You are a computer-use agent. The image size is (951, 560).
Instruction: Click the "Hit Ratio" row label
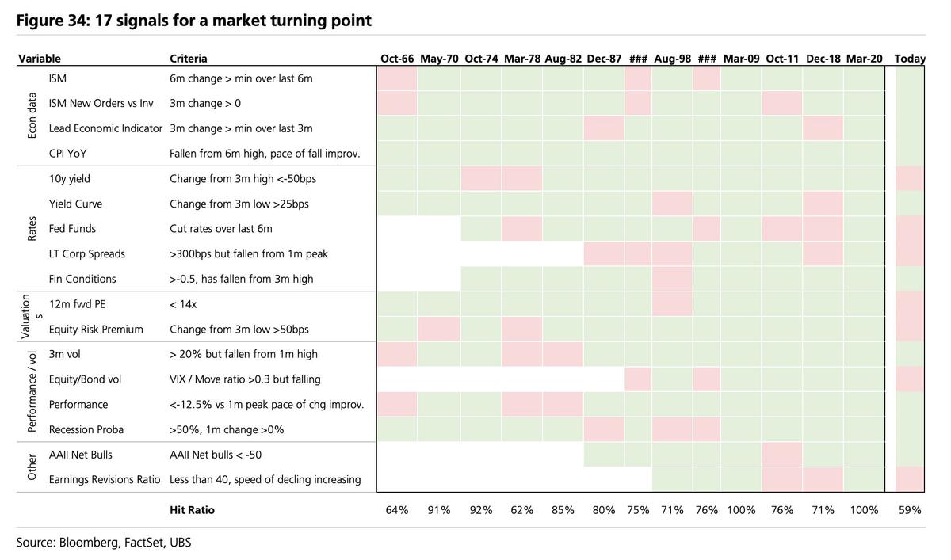[x=192, y=510]
